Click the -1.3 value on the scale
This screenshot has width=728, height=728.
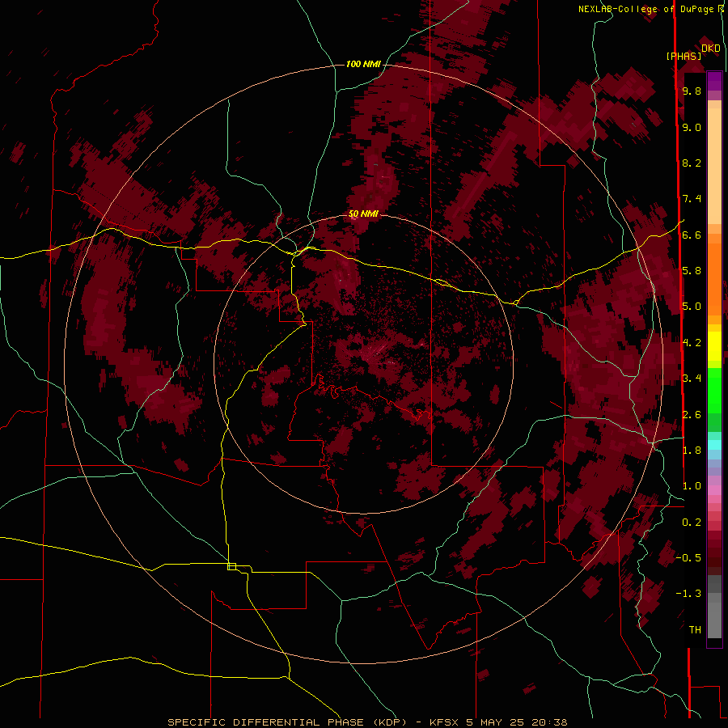688,594
